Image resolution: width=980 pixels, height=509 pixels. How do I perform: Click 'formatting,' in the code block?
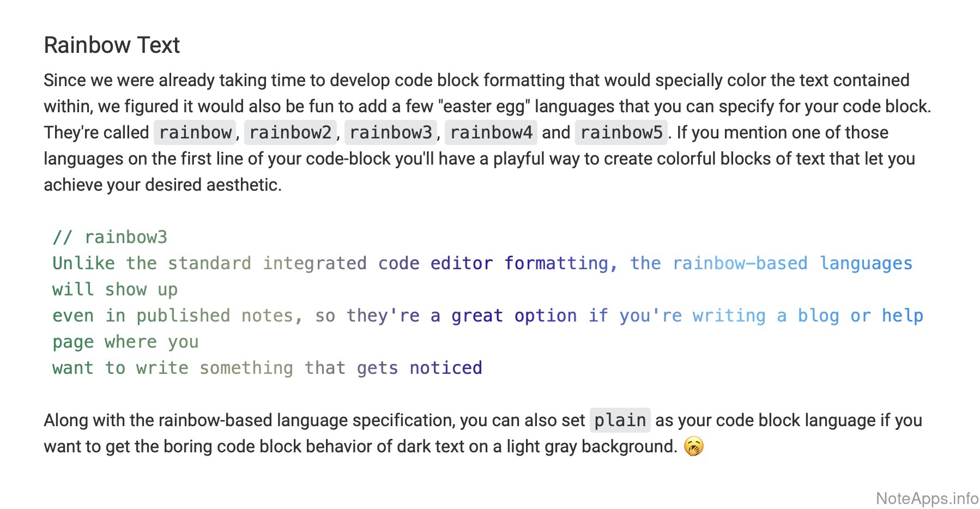(x=560, y=263)
